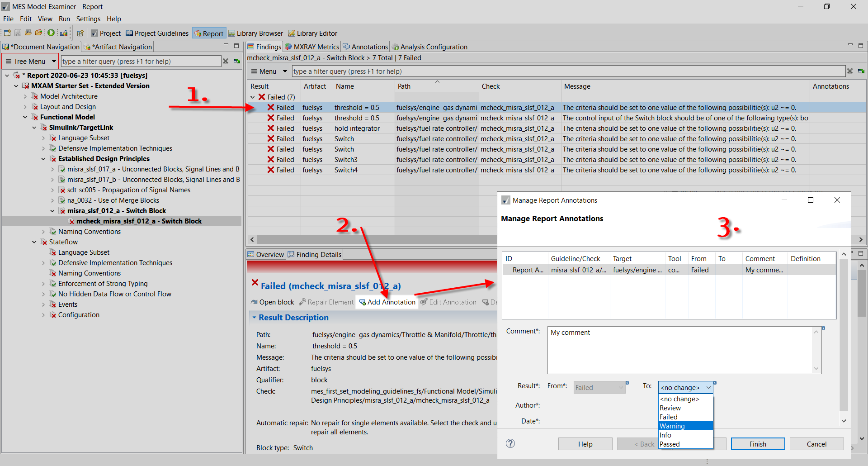Screen dimensions: 868x466
Task: Minimize the Findings panel
Action: point(850,46)
